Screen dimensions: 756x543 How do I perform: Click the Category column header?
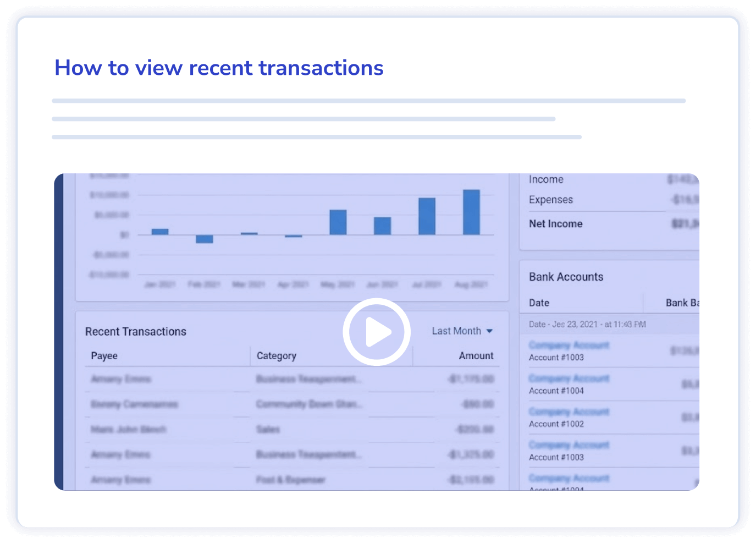tap(276, 356)
